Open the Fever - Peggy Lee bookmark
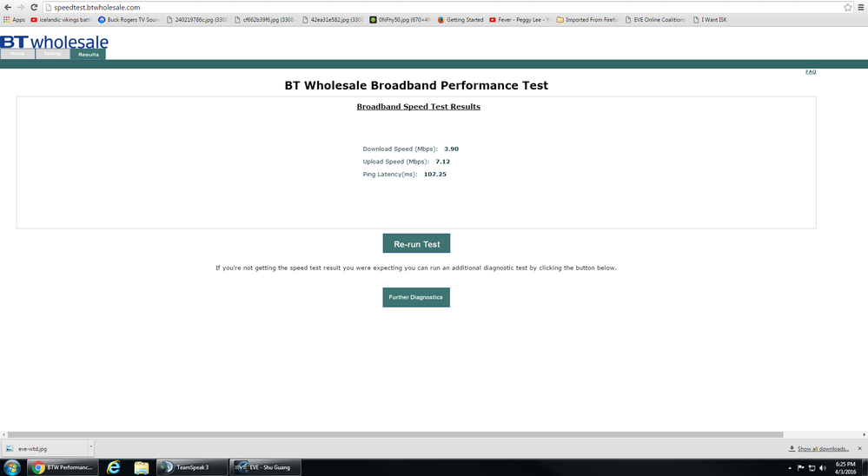868x476 pixels. [x=520, y=19]
